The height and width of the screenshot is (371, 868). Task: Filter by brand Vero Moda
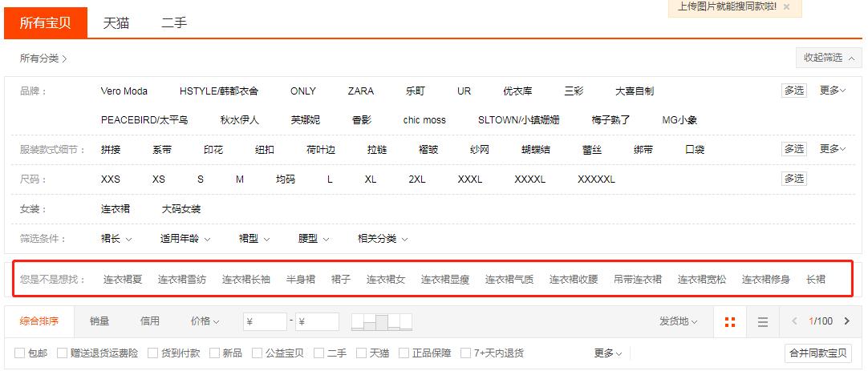pos(124,91)
